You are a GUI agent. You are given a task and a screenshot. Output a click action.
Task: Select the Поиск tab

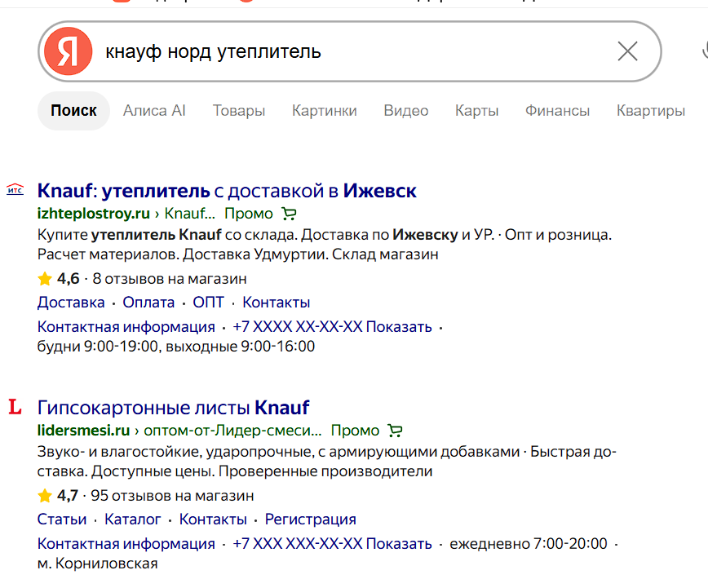pos(73,111)
